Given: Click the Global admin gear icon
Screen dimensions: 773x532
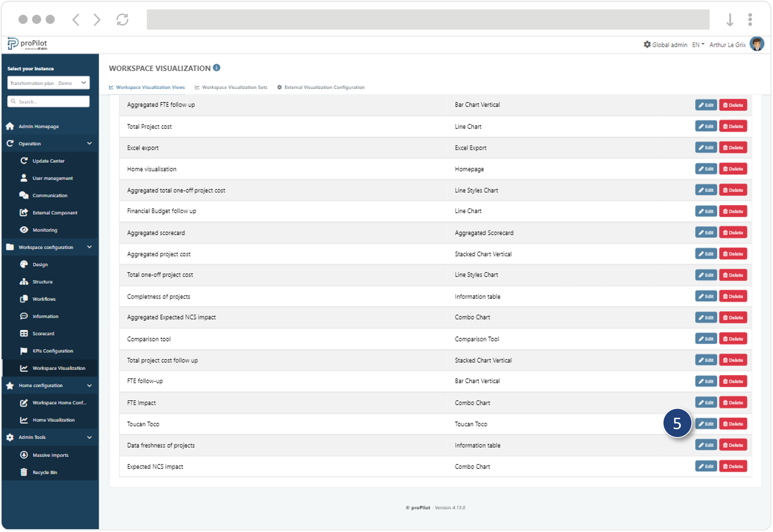Looking at the screenshot, I should [x=647, y=44].
